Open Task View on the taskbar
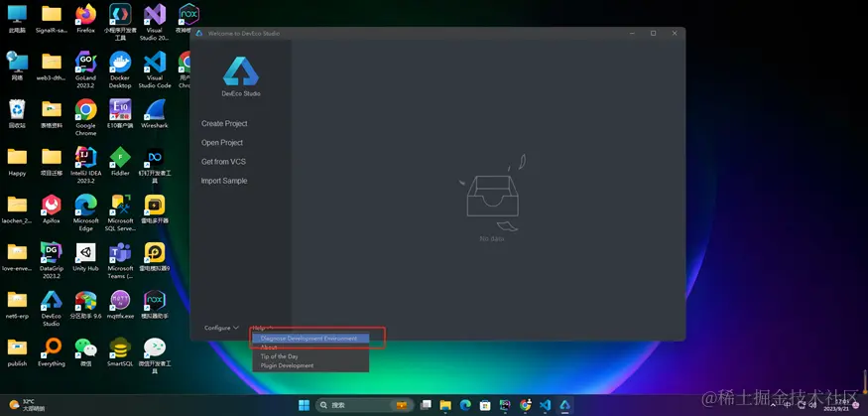868x416 pixels. (x=426, y=405)
